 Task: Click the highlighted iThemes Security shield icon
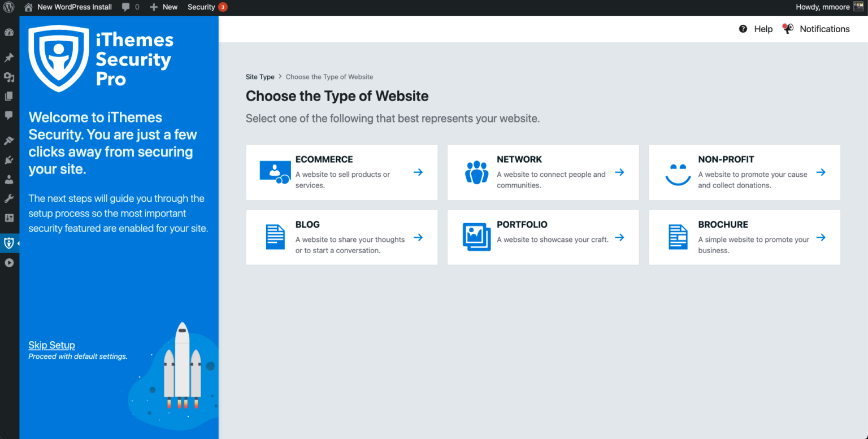click(8, 243)
